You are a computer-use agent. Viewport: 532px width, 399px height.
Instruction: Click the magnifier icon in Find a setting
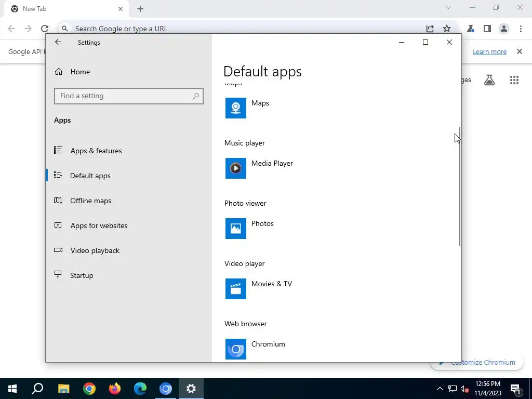click(196, 96)
